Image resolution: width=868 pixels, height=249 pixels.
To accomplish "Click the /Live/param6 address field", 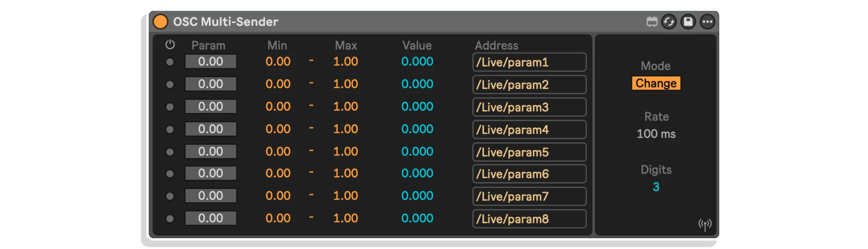I will pyautogui.click(x=529, y=174).
